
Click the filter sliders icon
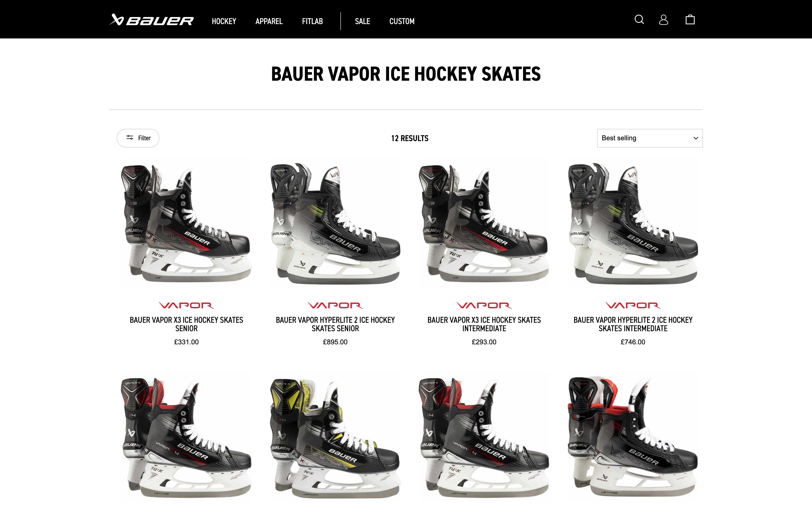click(130, 138)
